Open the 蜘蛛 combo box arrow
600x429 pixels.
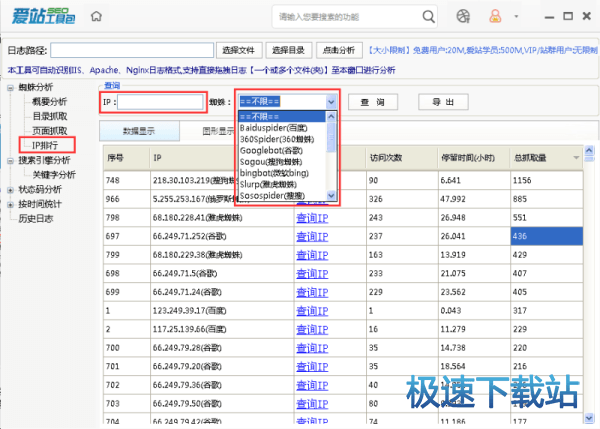point(331,102)
